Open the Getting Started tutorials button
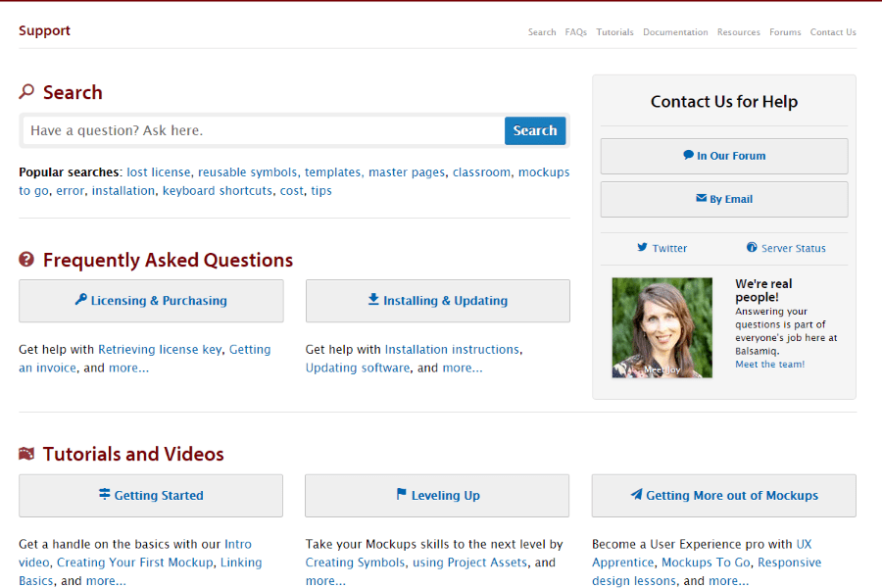 (151, 496)
